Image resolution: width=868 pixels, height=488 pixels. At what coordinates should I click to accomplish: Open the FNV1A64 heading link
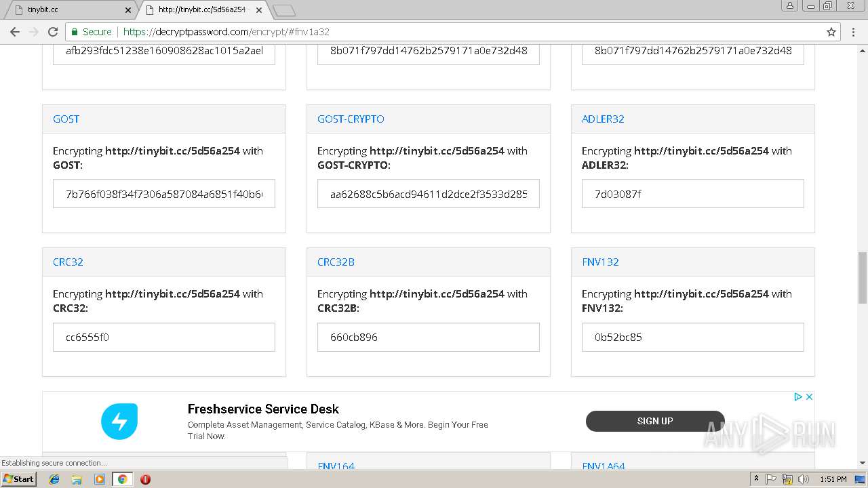604,466
